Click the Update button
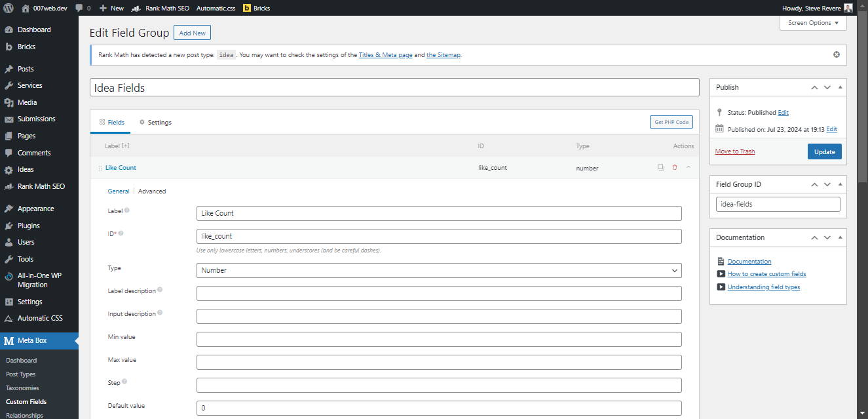 coord(824,151)
